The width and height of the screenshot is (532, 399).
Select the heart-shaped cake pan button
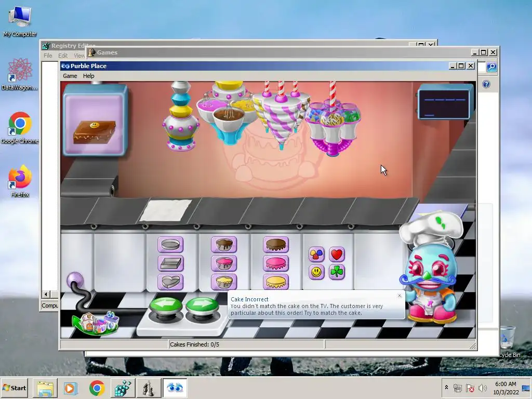170,282
